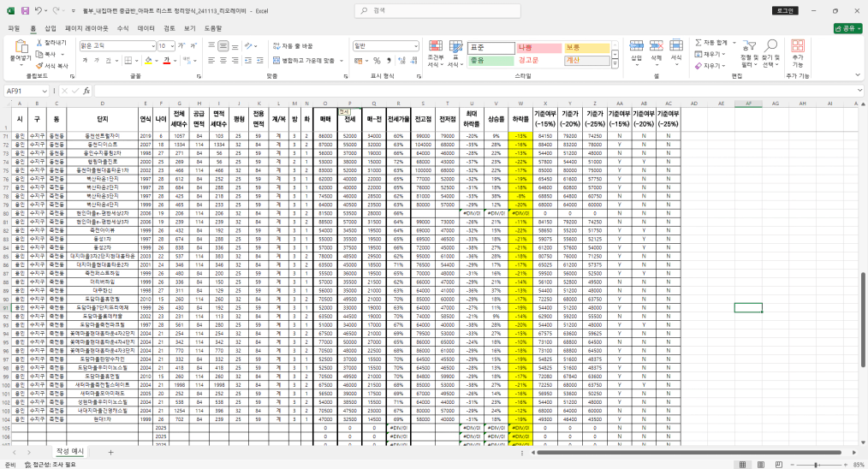This screenshot has width=868, height=469.
Task: Open Clear (지우기) dropdown
Action: tap(710, 66)
